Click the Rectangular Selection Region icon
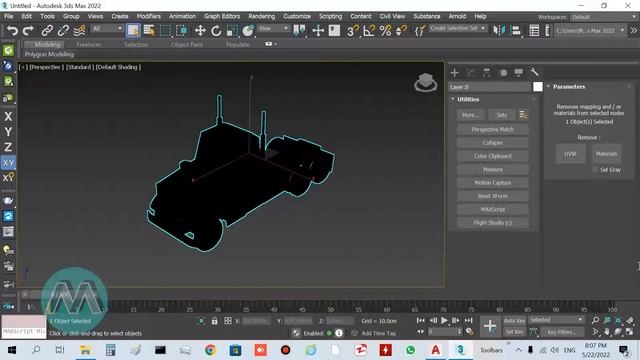The image size is (640, 360). [x=165, y=31]
